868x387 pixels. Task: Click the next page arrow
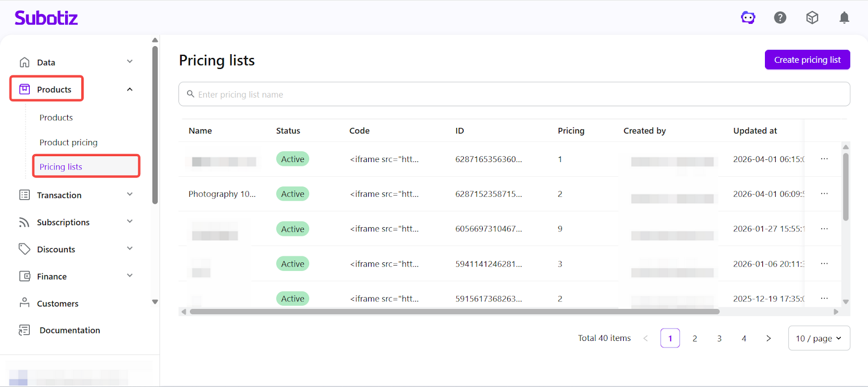tap(768, 338)
